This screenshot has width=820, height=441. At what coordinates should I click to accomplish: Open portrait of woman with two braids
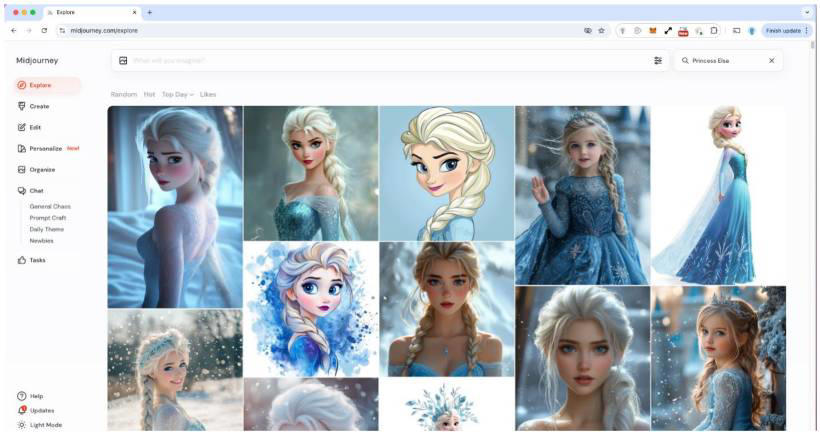pyautogui.click(x=447, y=309)
